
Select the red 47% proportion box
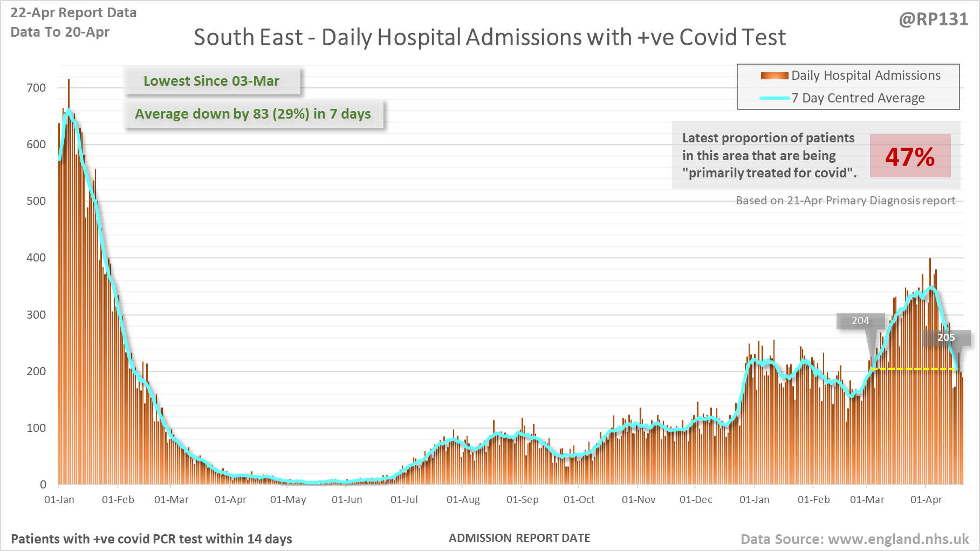[910, 156]
